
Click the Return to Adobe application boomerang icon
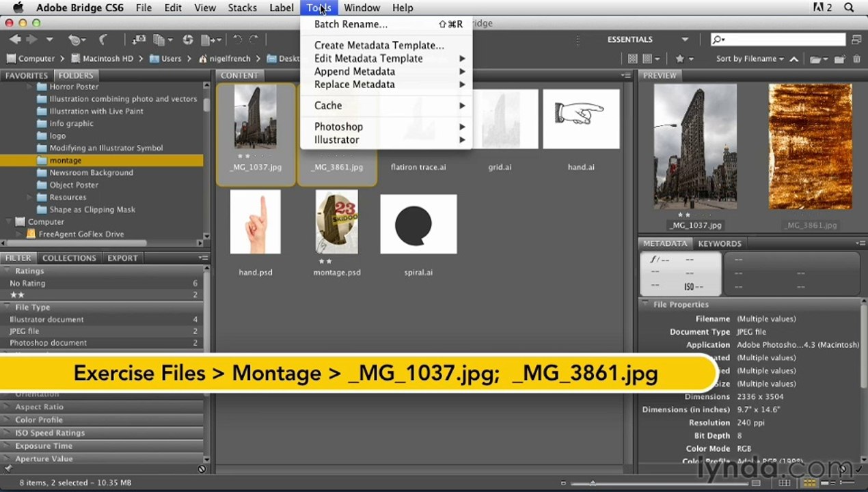click(103, 40)
